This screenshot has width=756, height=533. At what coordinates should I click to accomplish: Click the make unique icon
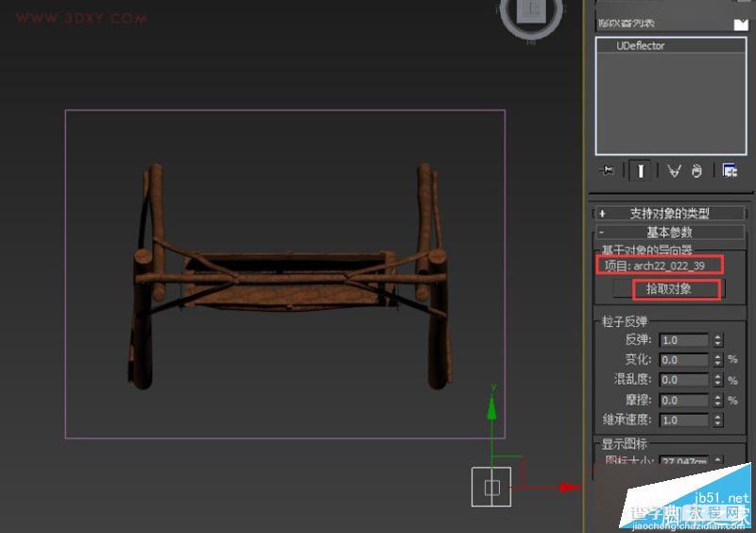click(x=674, y=171)
